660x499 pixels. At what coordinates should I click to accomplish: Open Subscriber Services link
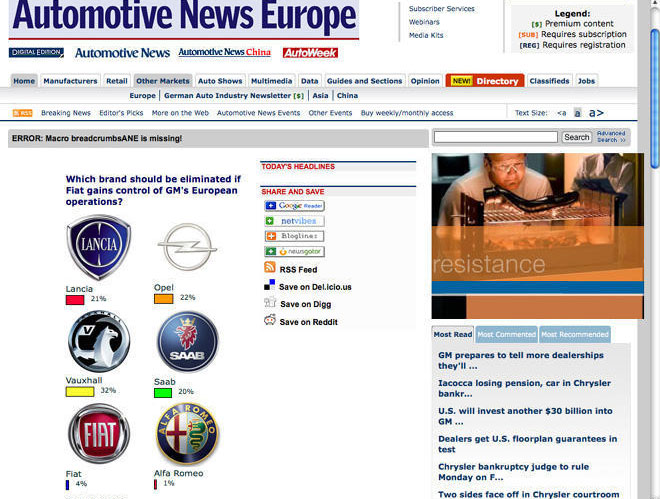tap(442, 8)
